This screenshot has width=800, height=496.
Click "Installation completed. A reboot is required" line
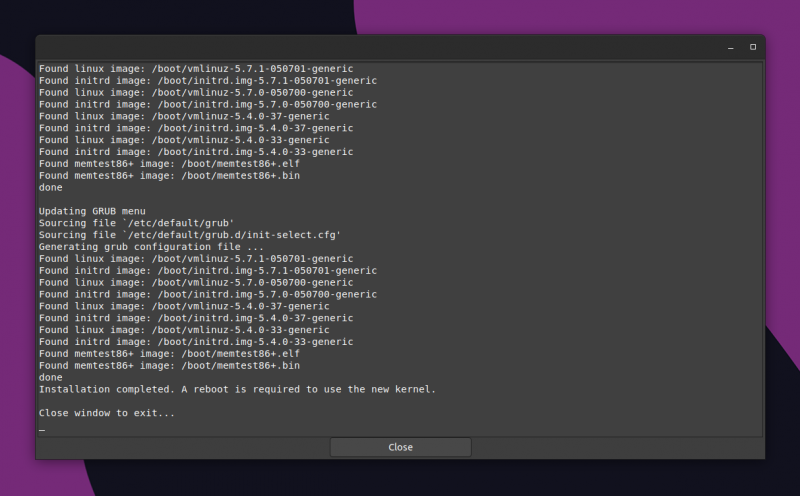coord(237,389)
